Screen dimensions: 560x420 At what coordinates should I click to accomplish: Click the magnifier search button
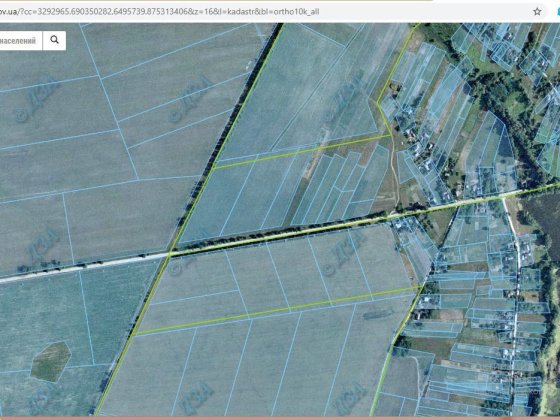(x=54, y=40)
